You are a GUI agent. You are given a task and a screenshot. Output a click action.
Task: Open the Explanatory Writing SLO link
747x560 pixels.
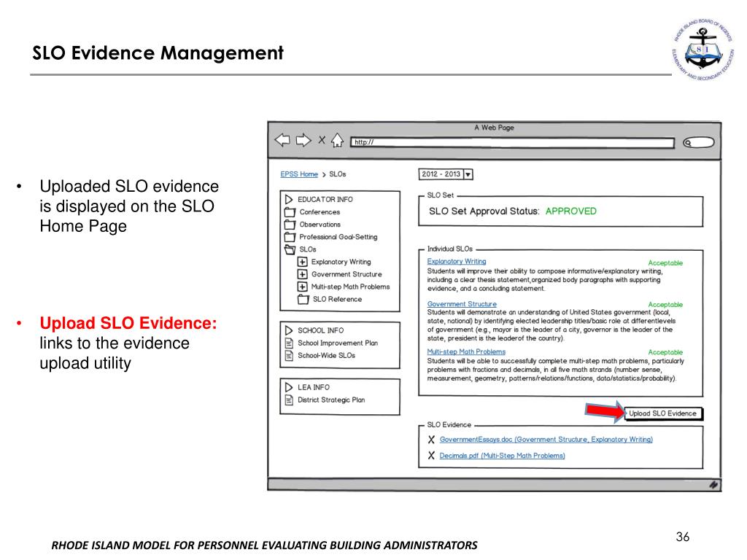(x=457, y=262)
